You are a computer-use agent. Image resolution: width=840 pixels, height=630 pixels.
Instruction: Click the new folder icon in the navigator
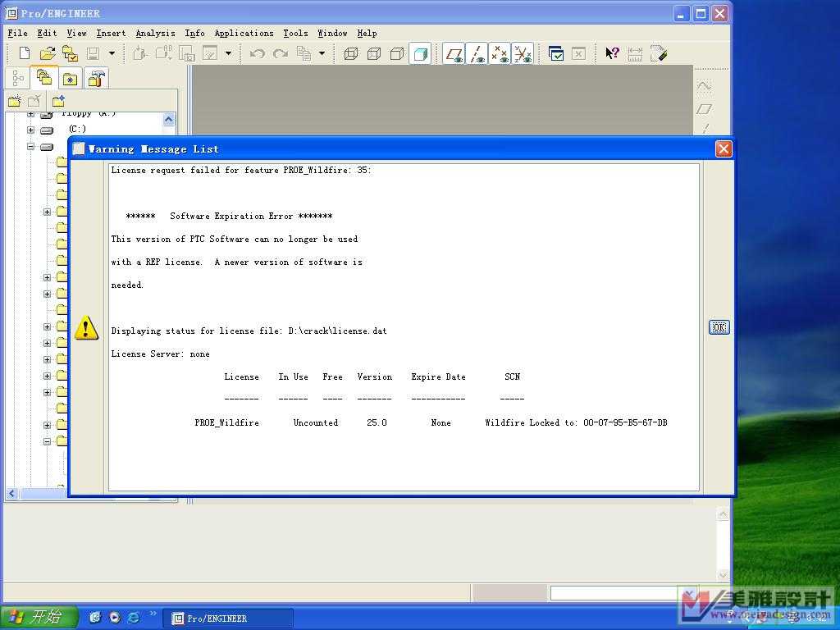pyautogui.click(x=15, y=101)
